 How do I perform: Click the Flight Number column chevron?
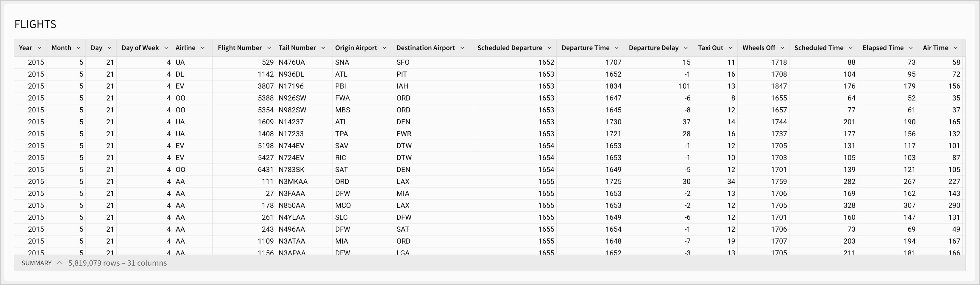click(x=269, y=48)
